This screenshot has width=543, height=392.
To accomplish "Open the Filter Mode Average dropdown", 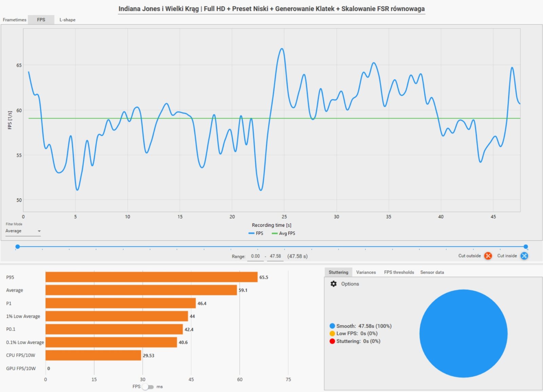I will click(23, 231).
